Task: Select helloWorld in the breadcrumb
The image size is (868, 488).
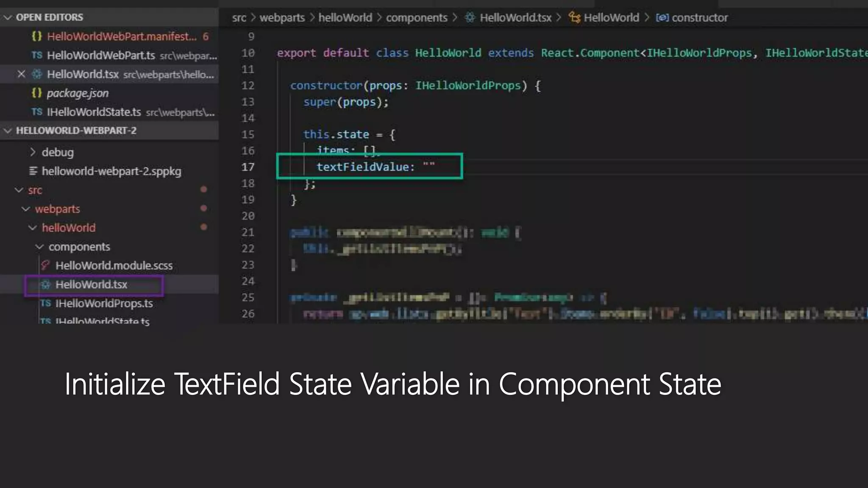Action: point(345,18)
